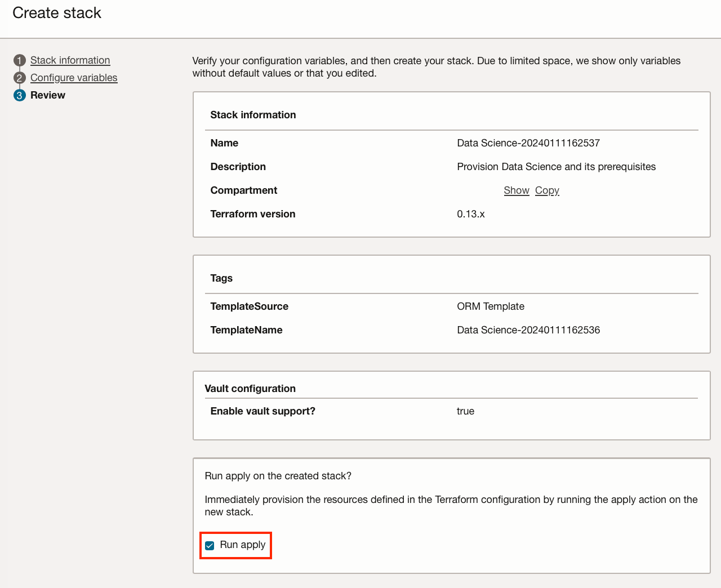
Task: Click the Provision Data Science description text
Action: [x=556, y=167]
